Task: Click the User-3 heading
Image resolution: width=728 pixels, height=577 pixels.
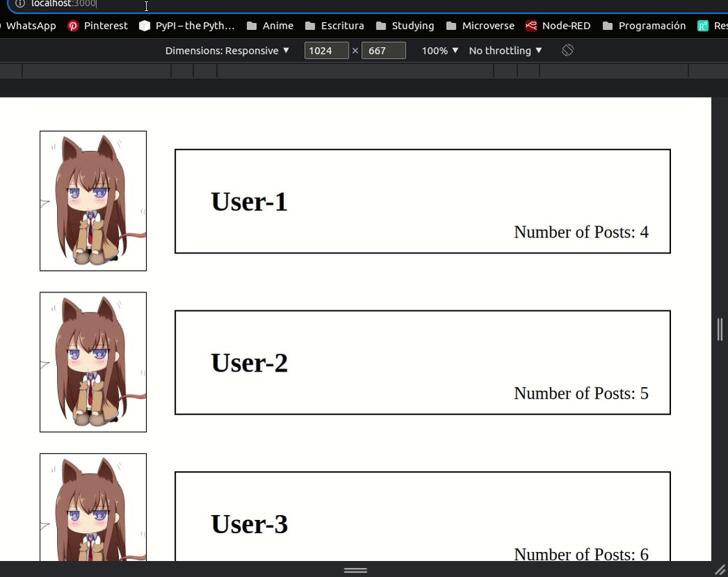Action: point(249,523)
